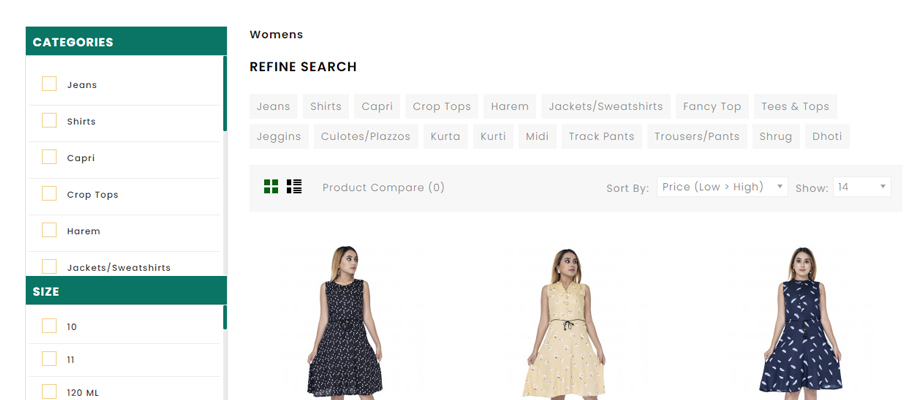Refine search by Fancy Top tag

(712, 106)
